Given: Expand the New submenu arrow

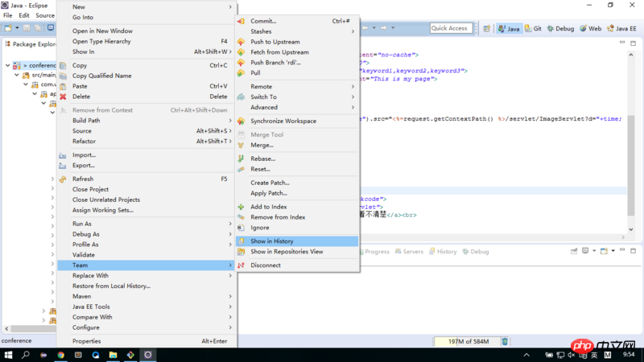Looking at the screenshot, I should pos(230,7).
